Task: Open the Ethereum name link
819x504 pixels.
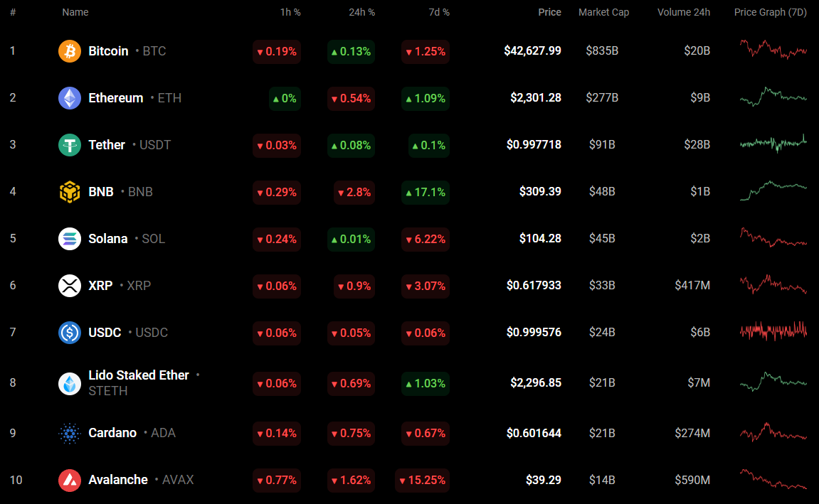Action: 116,98
